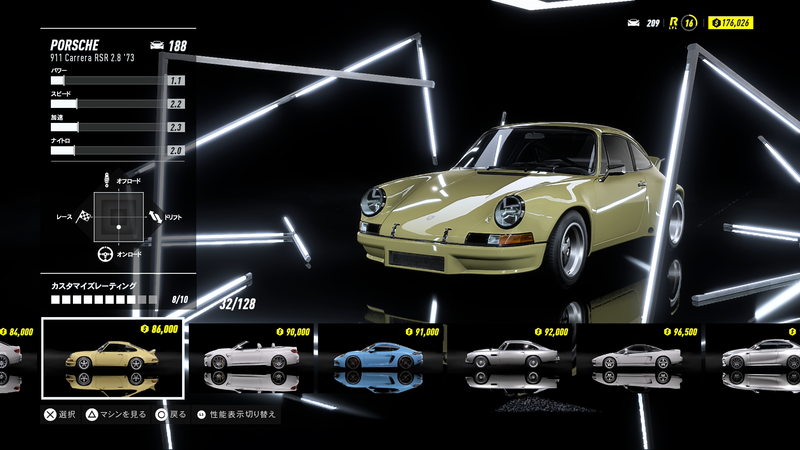Click the 91,000 price label
800x450 pixels.
pos(422,332)
